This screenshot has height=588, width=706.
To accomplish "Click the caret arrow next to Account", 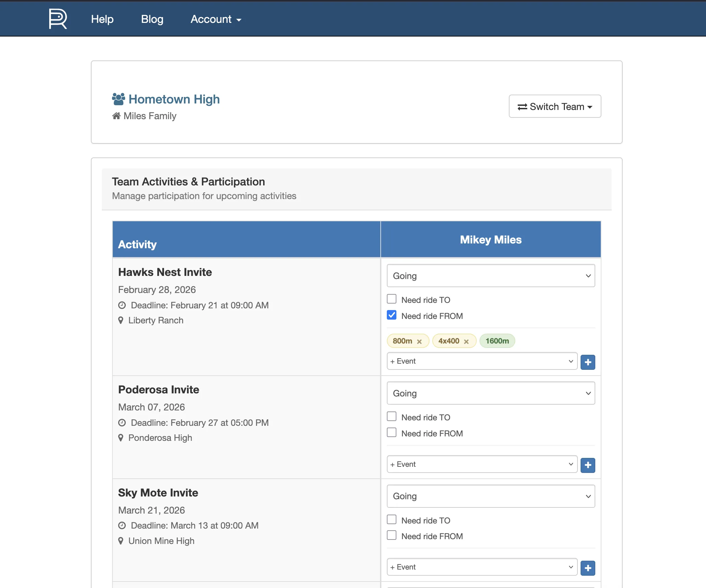I will (x=239, y=20).
